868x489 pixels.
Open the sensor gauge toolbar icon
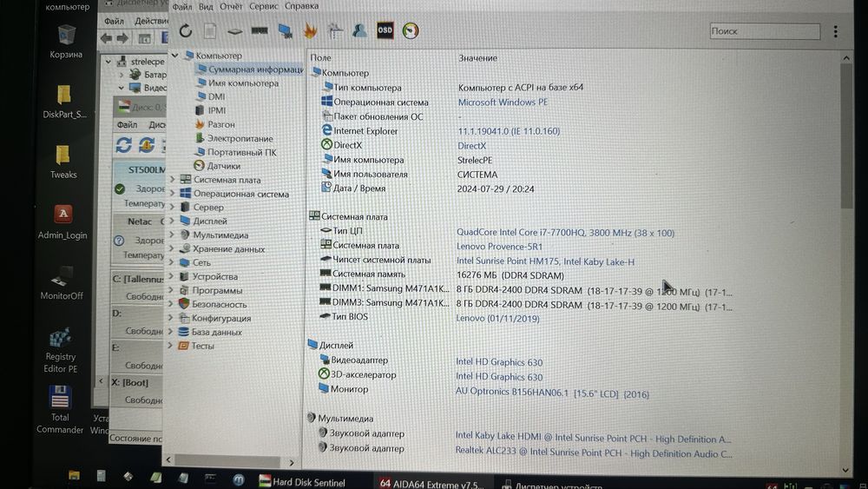tap(411, 30)
